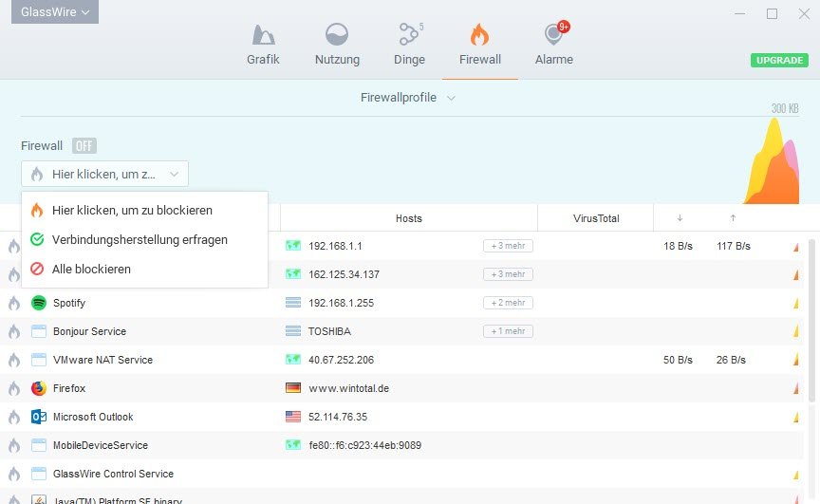
Task: Click network icon beside 192.168.1.255
Action: 293,303
